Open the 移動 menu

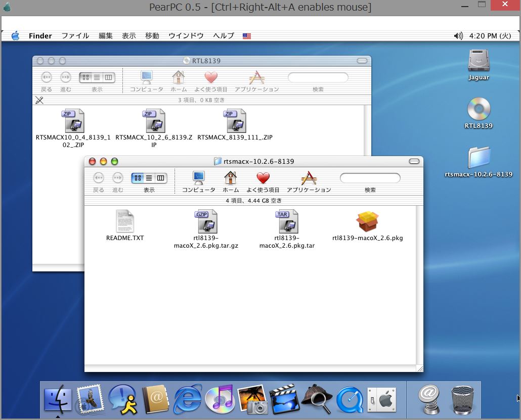(152, 36)
